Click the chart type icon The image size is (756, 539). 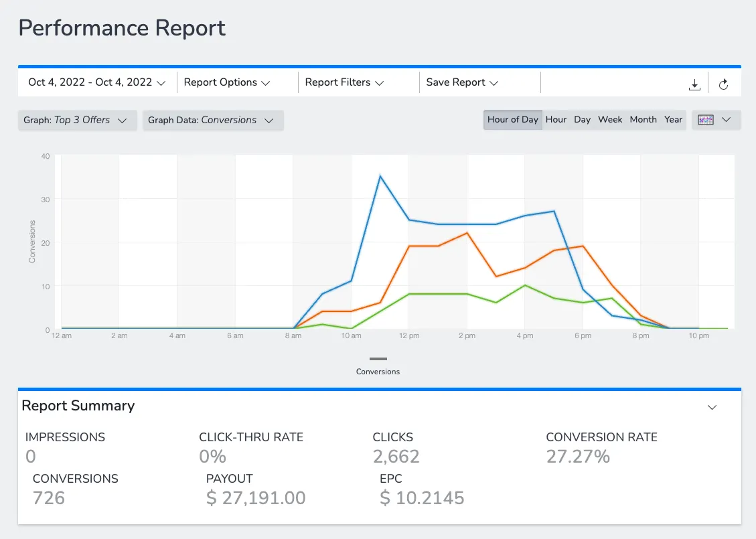pos(705,120)
